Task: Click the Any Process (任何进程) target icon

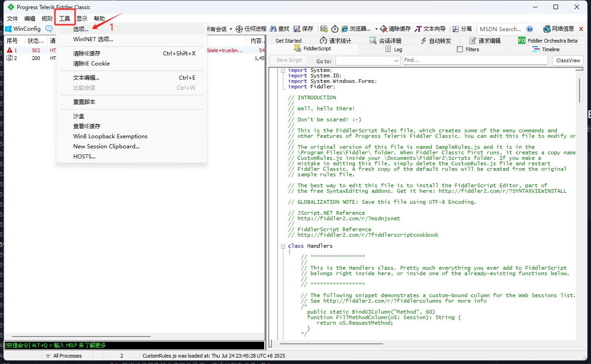Action: pos(239,29)
